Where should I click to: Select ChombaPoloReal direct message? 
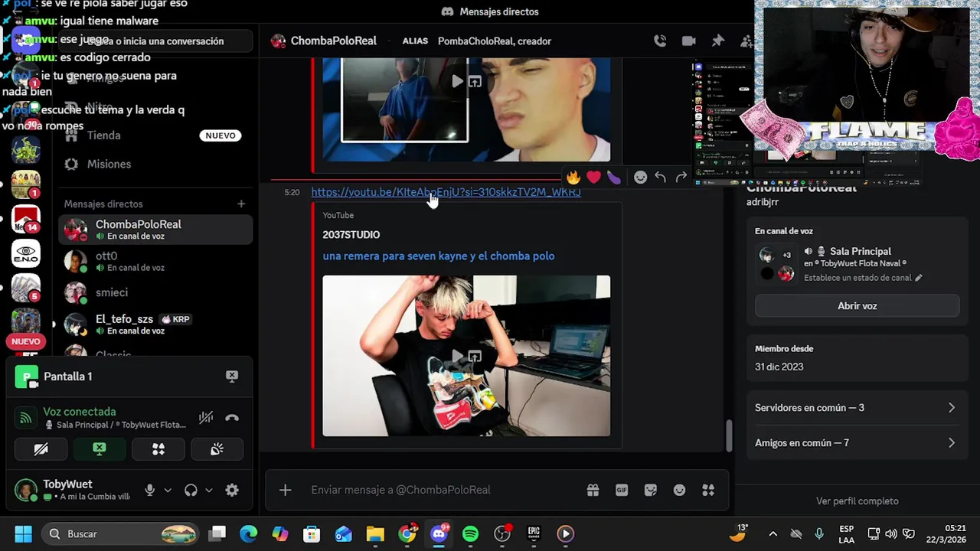point(155,230)
